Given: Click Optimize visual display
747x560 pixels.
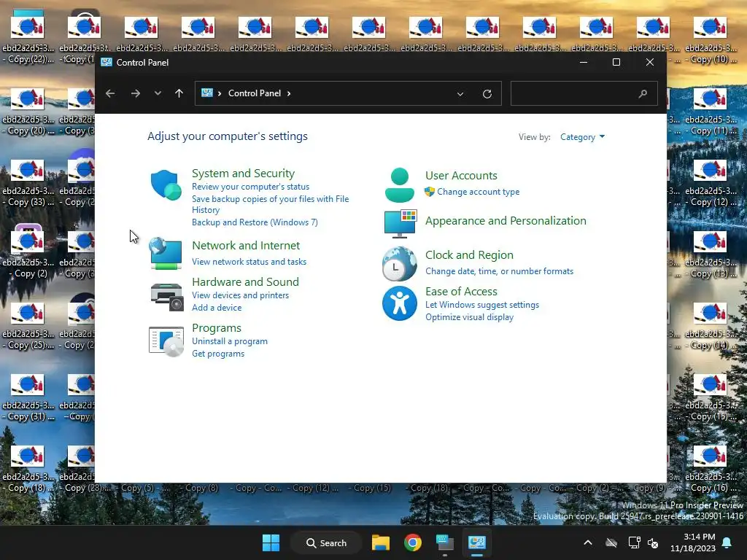Looking at the screenshot, I should (x=469, y=317).
